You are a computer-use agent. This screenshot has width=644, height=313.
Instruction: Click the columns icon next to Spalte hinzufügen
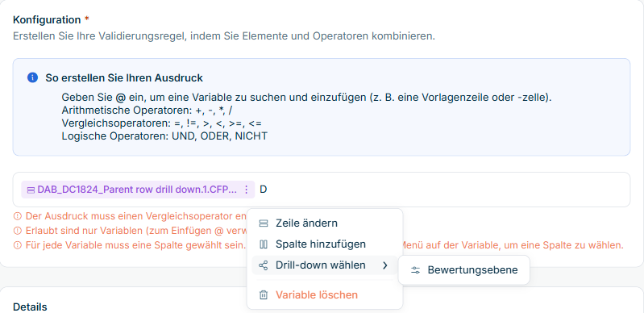coord(264,244)
